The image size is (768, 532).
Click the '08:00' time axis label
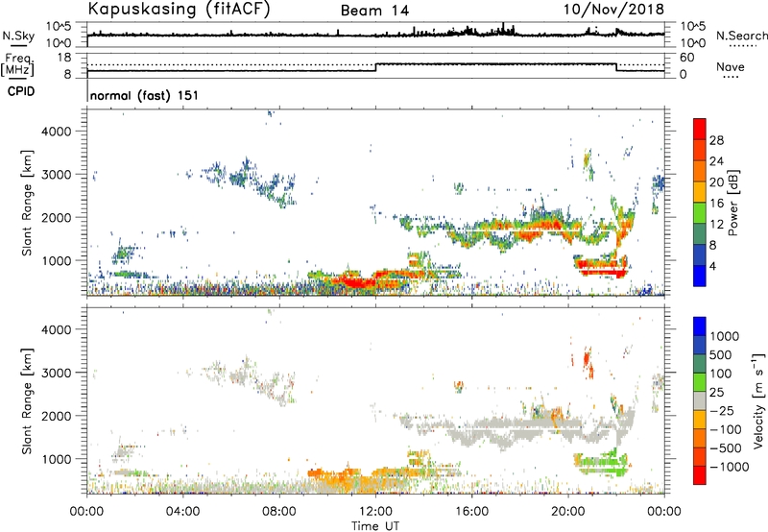(x=279, y=512)
